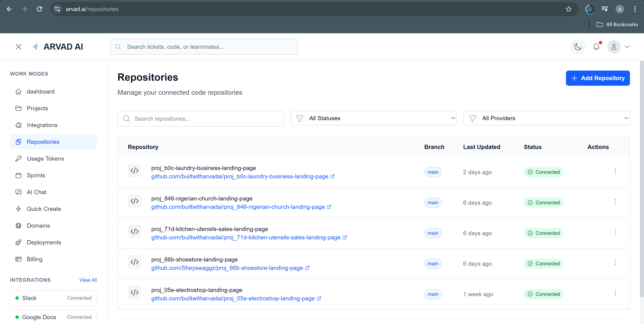Toggle dark mode with the moon icon
Image resolution: width=644 pixels, height=324 pixels.
[578, 47]
